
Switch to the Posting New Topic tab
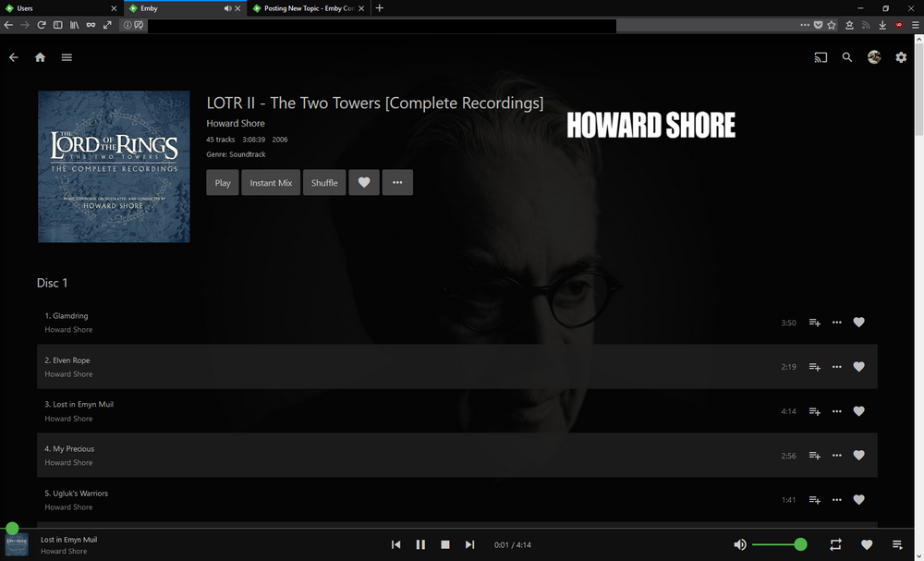click(x=307, y=8)
